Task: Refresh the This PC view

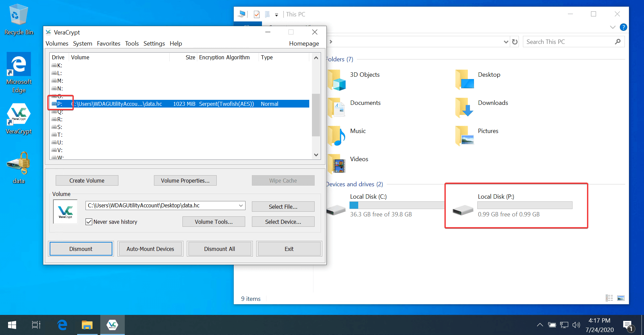Action: click(x=515, y=42)
